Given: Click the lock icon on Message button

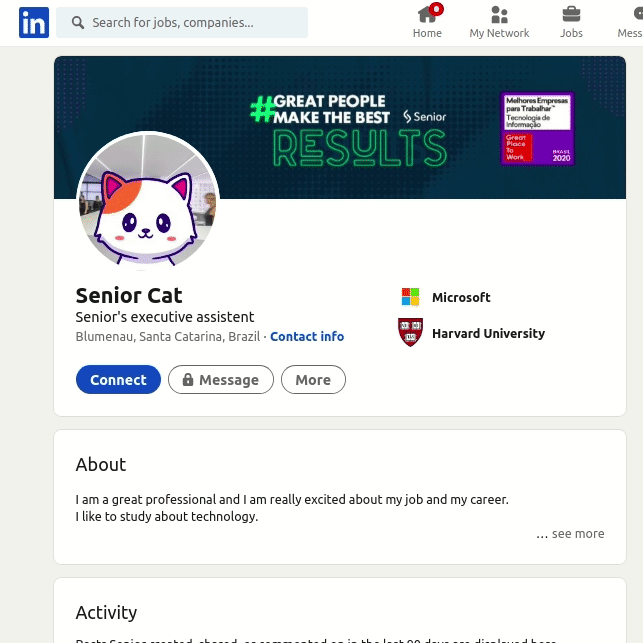Looking at the screenshot, I should pyautogui.click(x=187, y=380).
